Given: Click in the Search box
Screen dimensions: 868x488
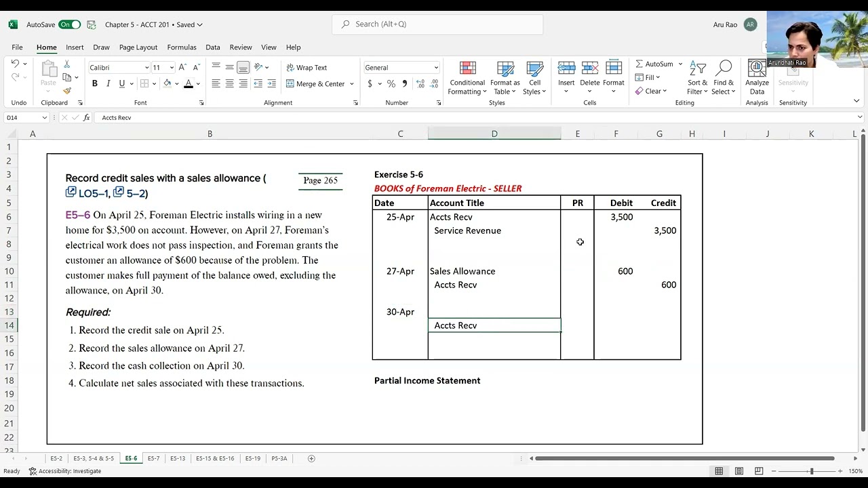Looking at the screenshot, I should click(x=437, y=24).
